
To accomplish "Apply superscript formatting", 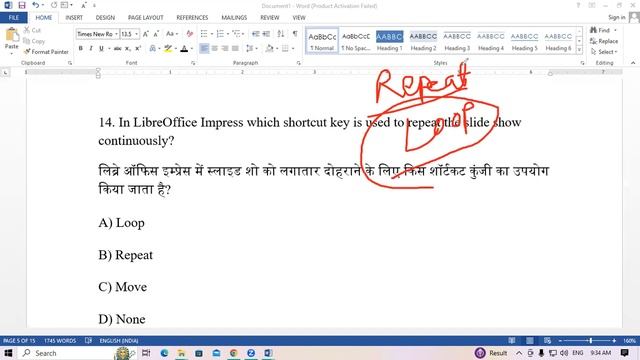I will tap(138, 49).
